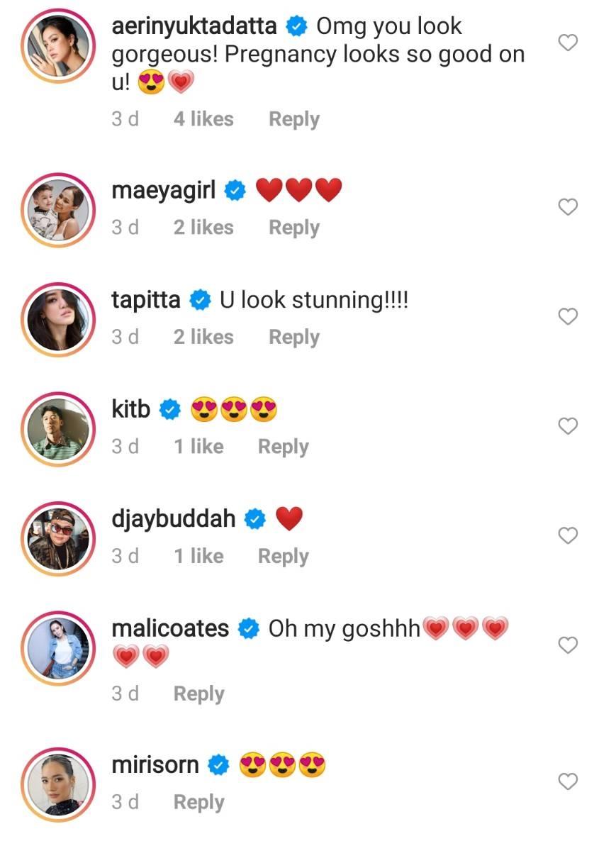616x841 pixels.
Task: Like aerinyuktadatta's comment with the heart
Action: (x=568, y=43)
